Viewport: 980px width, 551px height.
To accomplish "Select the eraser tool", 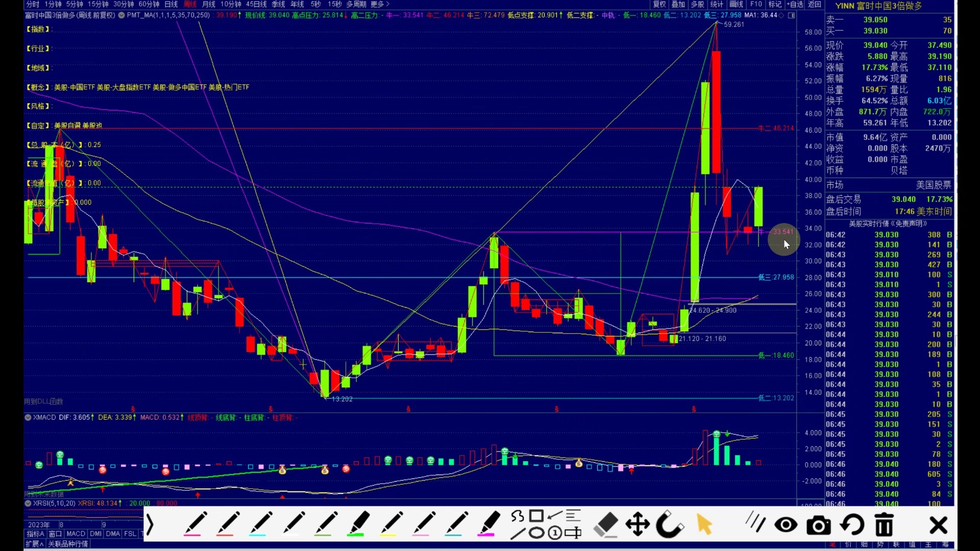I will pos(606,524).
